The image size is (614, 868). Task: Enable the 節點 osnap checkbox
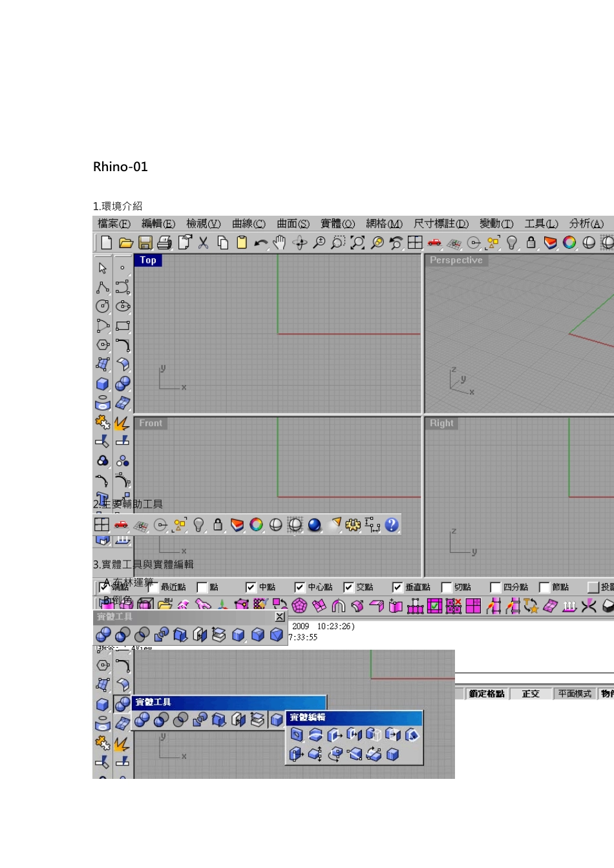click(x=544, y=587)
